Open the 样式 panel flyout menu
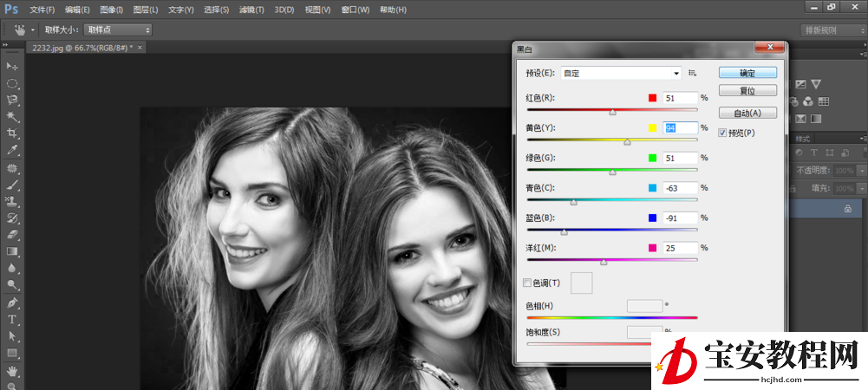The height and width of the screenshot is (390, 868). (863, 139)
